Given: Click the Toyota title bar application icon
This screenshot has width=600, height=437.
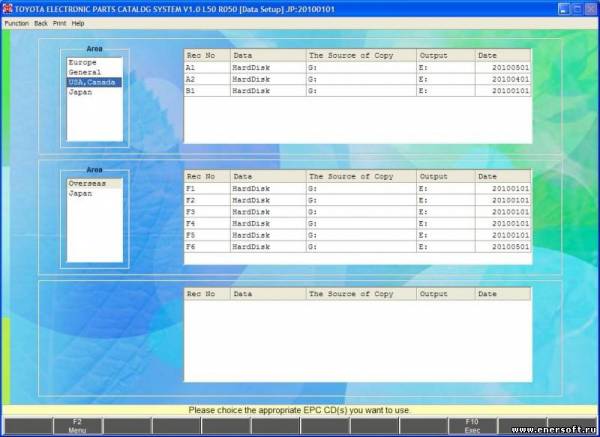Looking at the screenshot, I should click(x=7, y=9).
